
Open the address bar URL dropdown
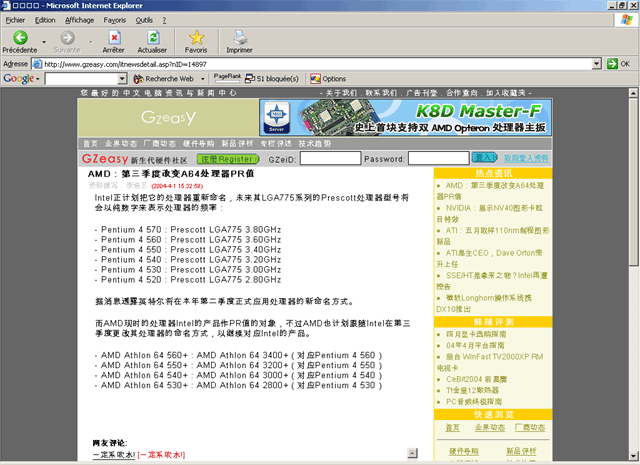tap(596, 64)
